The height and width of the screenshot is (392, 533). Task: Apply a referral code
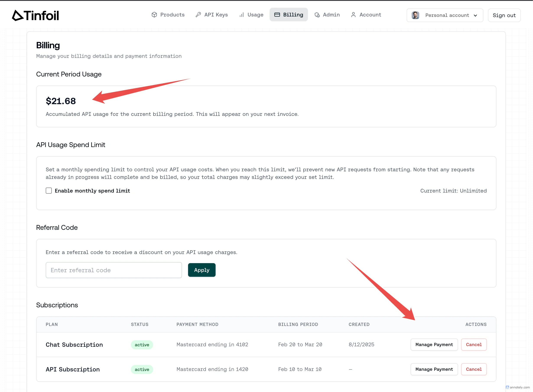[x=201, y=270]
